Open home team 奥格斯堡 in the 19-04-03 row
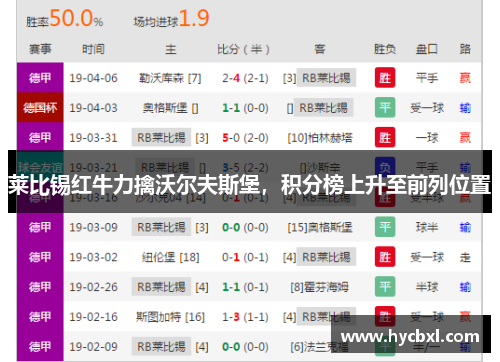500x362 pixels. pos(170,108)
